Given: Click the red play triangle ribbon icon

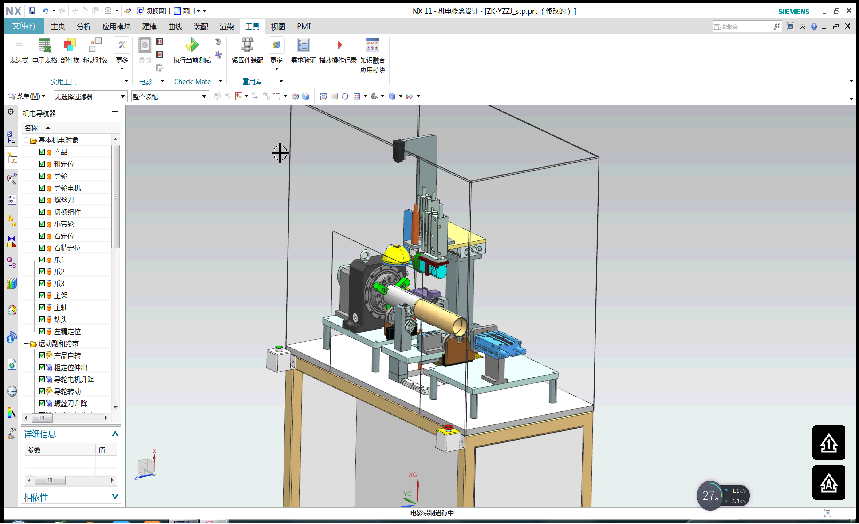Looking at the screenshot, I should 339,46.
